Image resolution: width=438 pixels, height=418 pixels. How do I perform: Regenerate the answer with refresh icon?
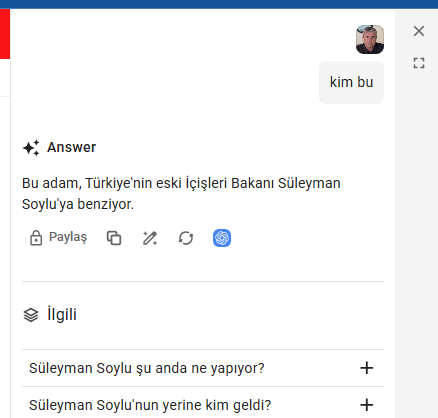[186, 238]
